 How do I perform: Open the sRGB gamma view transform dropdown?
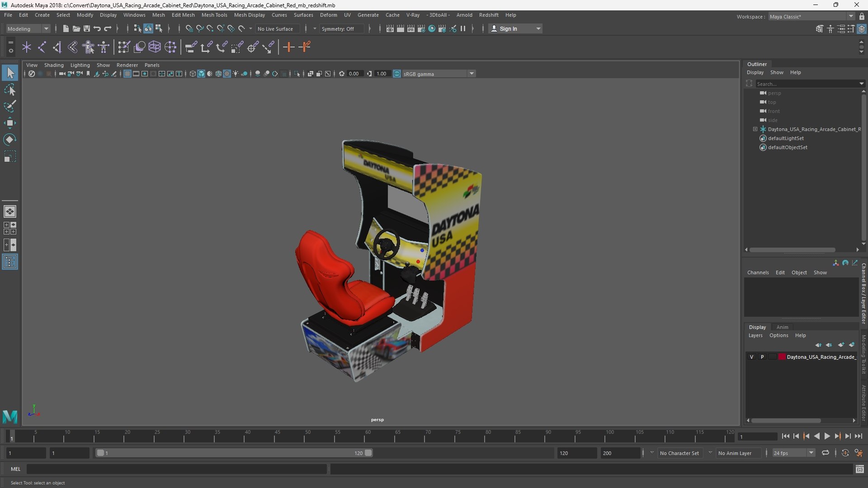click(x=439, y=74)
